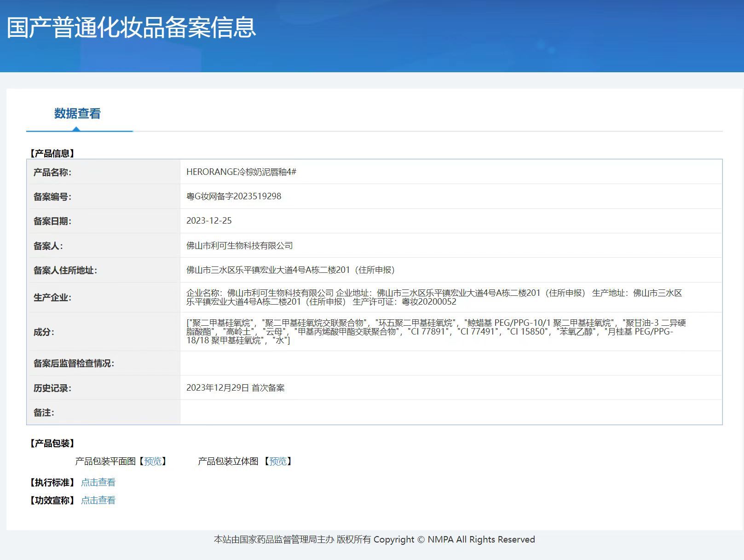Open 功效宣称 点击查看 link
Screen dimensions: 744x560
(x=98, y=500)
